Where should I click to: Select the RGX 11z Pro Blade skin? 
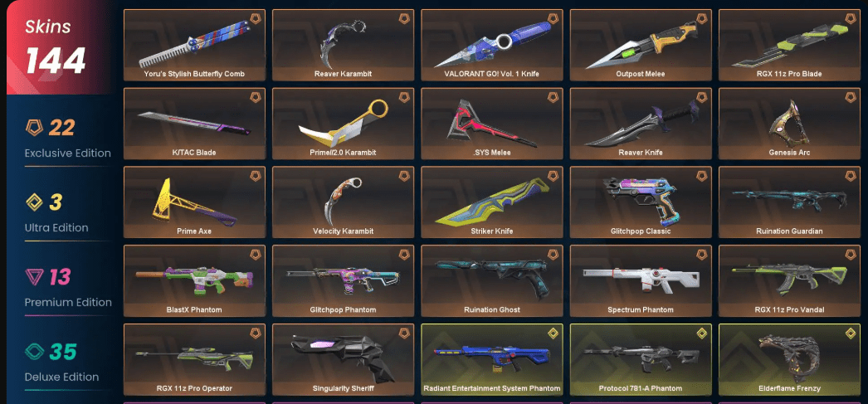tap(789, 45)
